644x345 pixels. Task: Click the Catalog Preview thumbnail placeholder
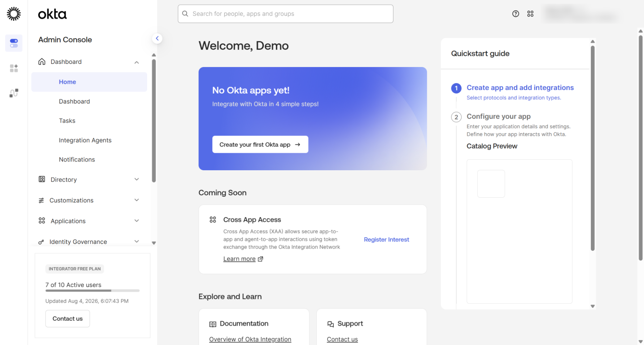(x=491, y=184)
